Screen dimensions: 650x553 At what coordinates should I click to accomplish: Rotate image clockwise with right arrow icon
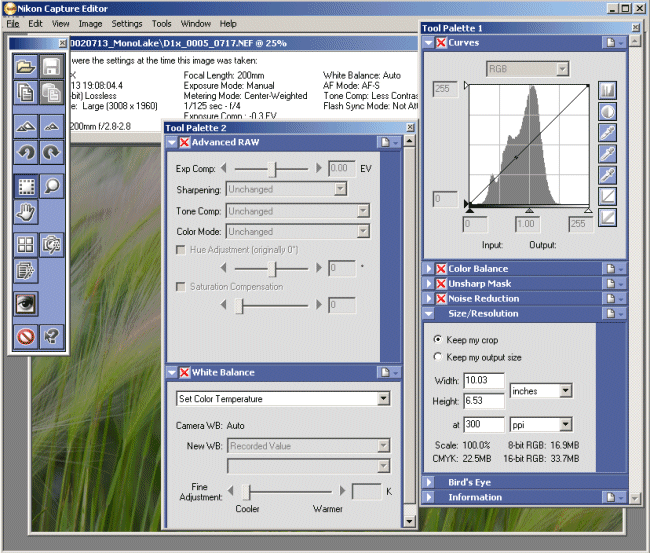click(51, 152)
